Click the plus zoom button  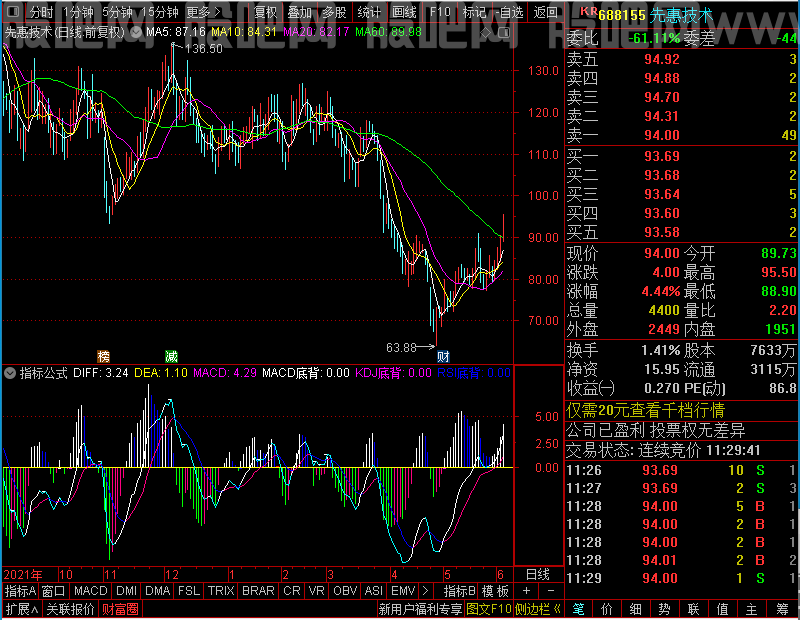(x=527, y=591)
